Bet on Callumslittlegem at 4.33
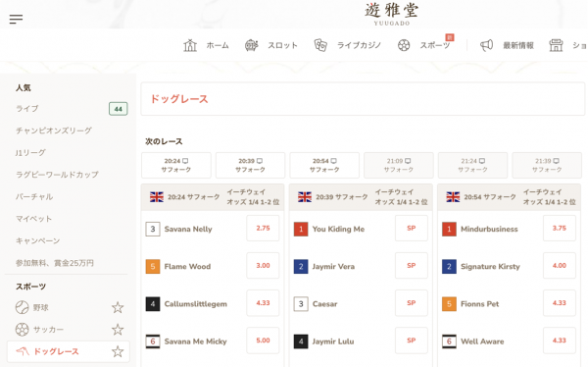The height and width of the screenshot is (367, 588). [263, 303]
